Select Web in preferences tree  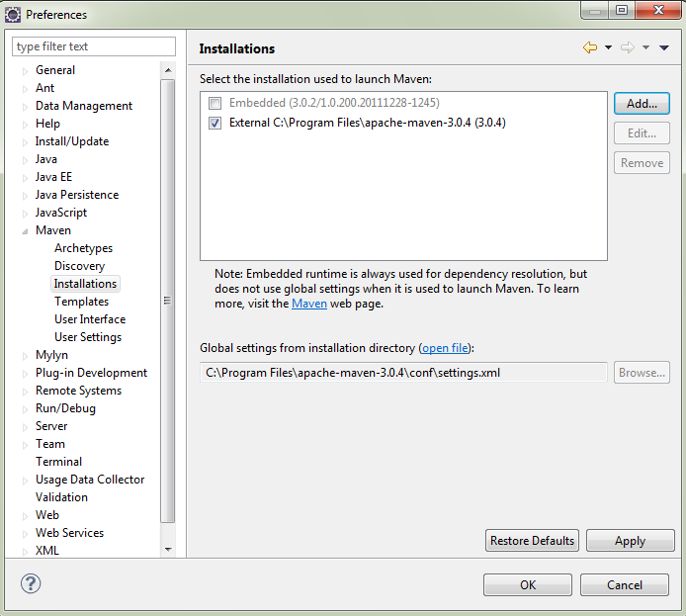tap(47, 515)
